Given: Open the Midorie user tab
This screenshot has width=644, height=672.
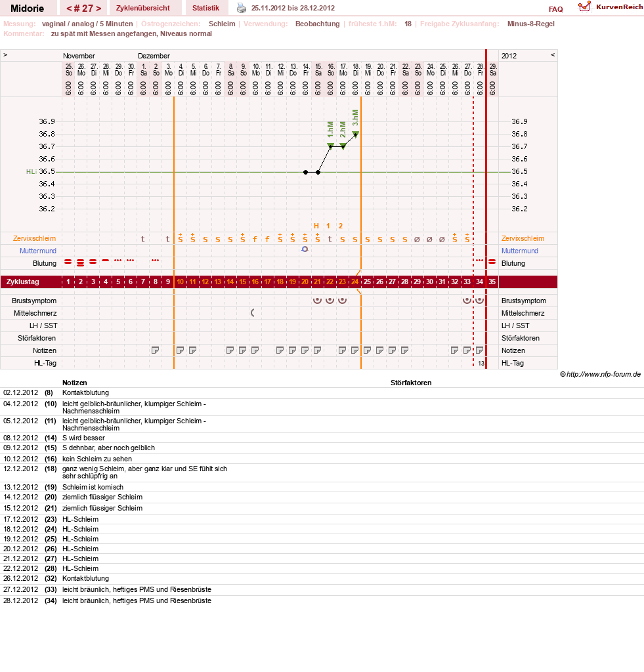Looking at the screenshot, I should click(27, 8).
